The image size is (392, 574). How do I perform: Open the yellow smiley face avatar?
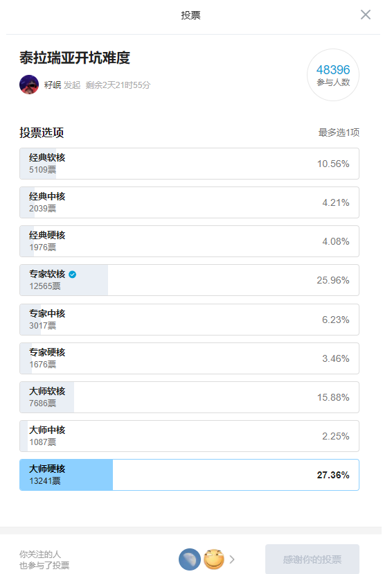pyautogui.click(x=213, y=559)
